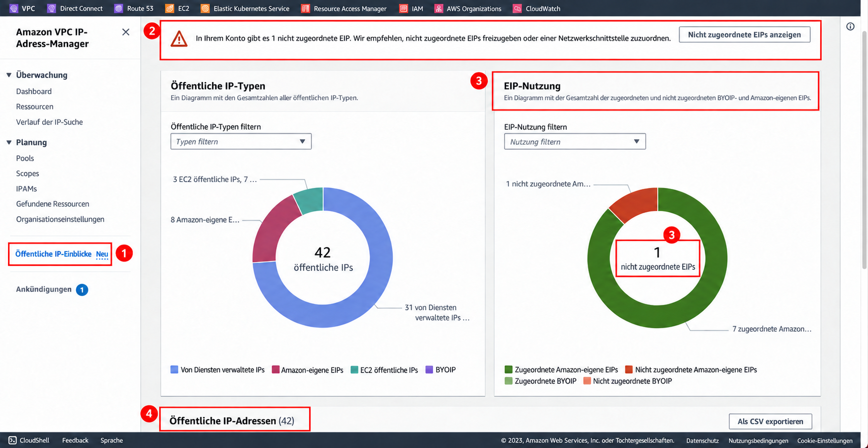The height and width of the screenshot is (448, 868).
Task: Open the CloudWatch shortcut icon
Action: click(x=518, y=8)
